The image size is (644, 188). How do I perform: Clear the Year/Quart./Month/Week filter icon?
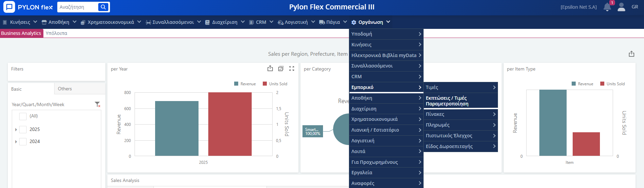coord(98,104)
